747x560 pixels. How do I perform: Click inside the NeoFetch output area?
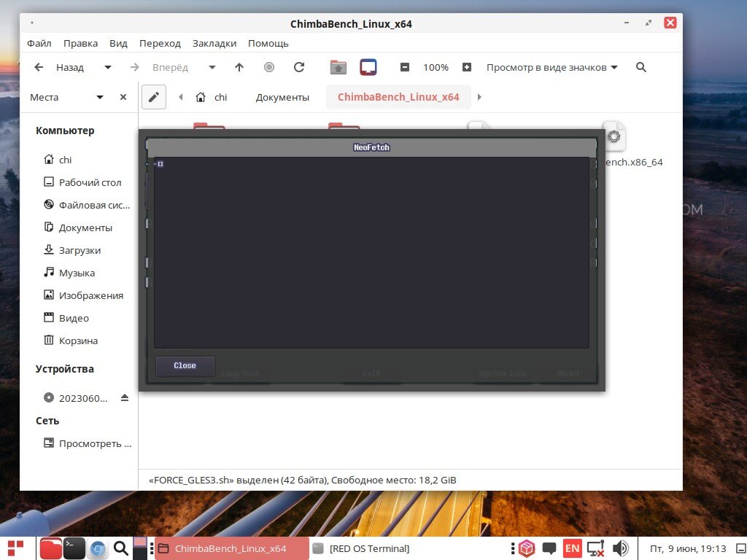pos(371,253)
